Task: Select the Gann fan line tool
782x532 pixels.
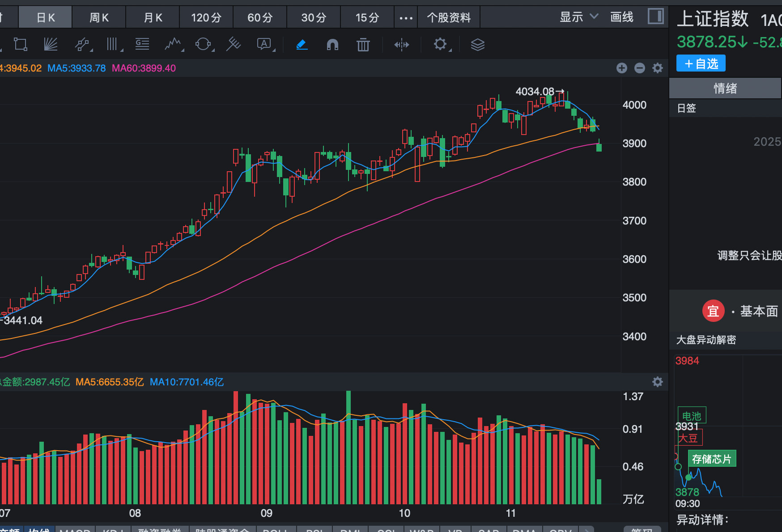Action: point(51,44)
